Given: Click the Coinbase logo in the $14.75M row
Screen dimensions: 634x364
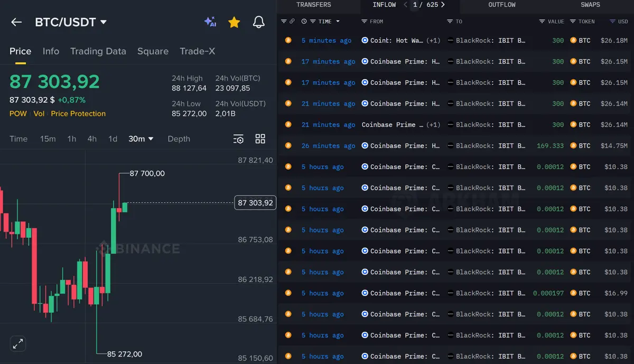Looking at the screenshot, I should (x=365, y=146).
